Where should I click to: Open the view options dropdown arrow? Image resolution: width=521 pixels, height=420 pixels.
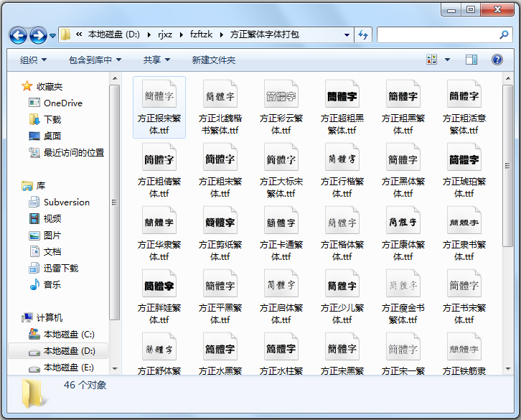448,60
